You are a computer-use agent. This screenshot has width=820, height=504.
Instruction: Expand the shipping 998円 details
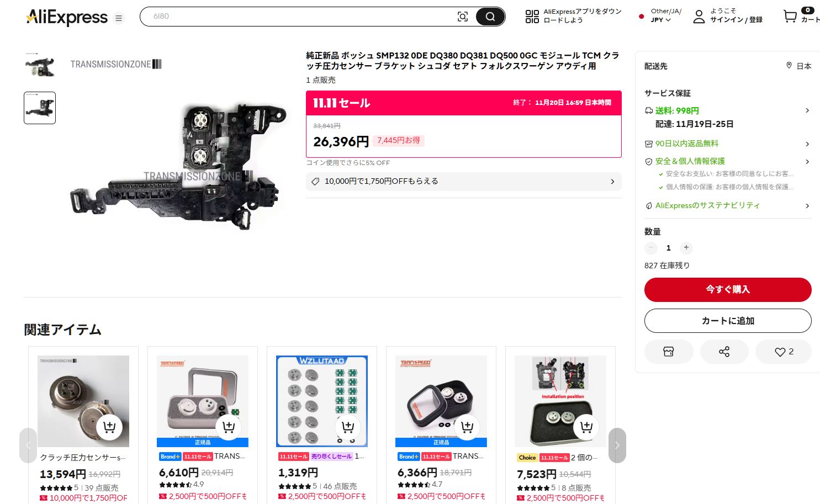pyautogui.click(x=807, y=110)
